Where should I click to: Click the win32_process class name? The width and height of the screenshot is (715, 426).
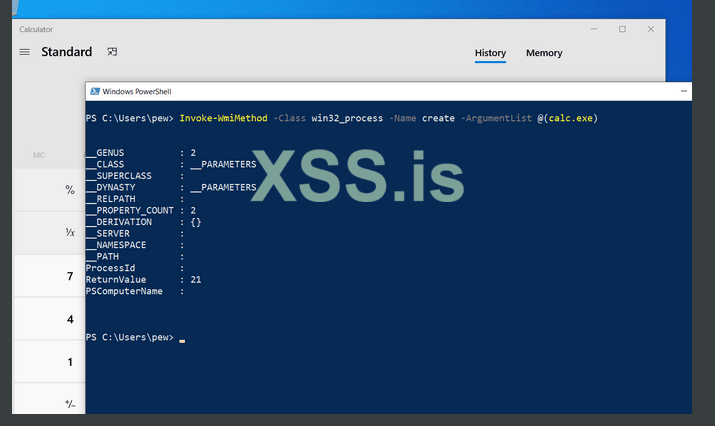click(x=347, y=118)
